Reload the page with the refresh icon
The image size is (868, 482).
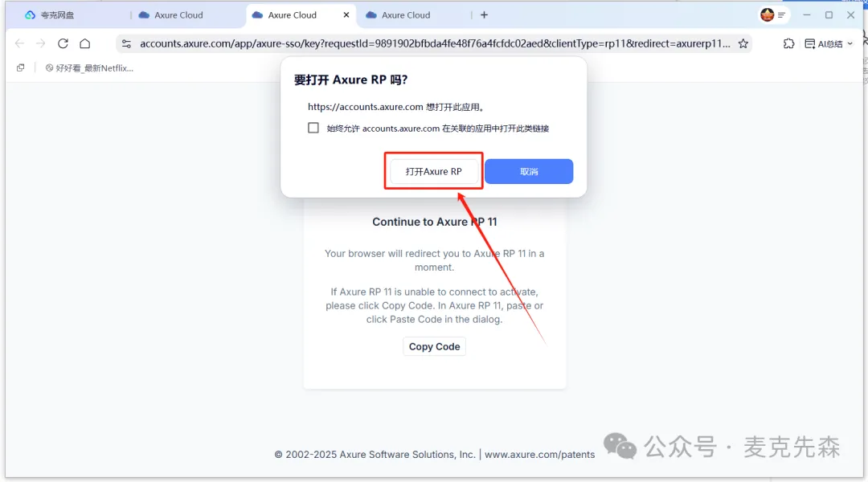63,43
